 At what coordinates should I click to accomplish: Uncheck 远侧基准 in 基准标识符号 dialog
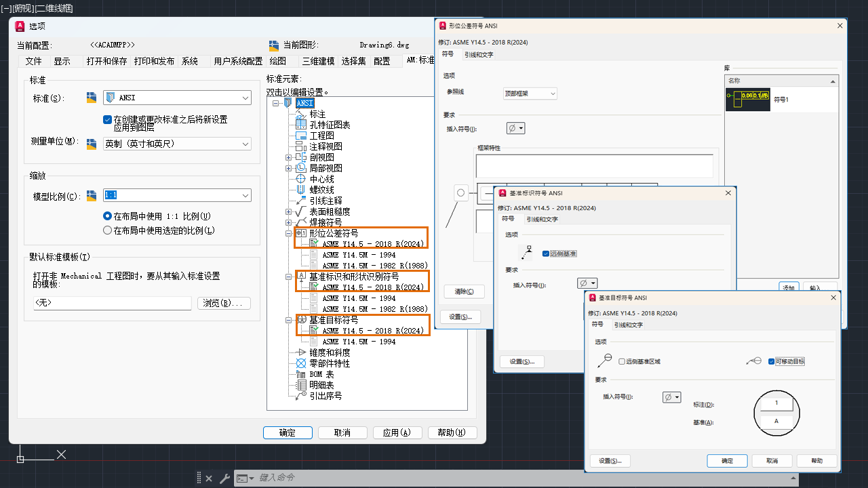[x=547, y=253]
